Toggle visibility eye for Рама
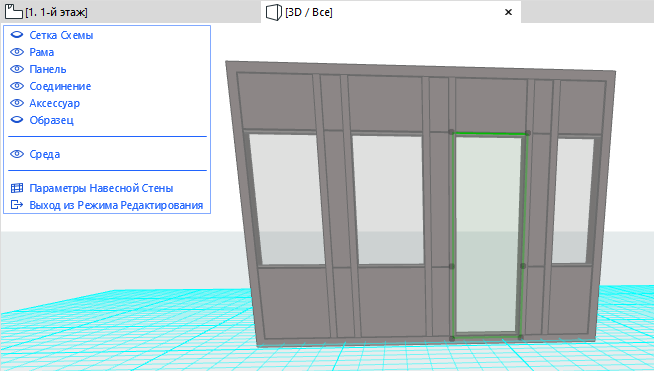 click(x=17, y=52)
